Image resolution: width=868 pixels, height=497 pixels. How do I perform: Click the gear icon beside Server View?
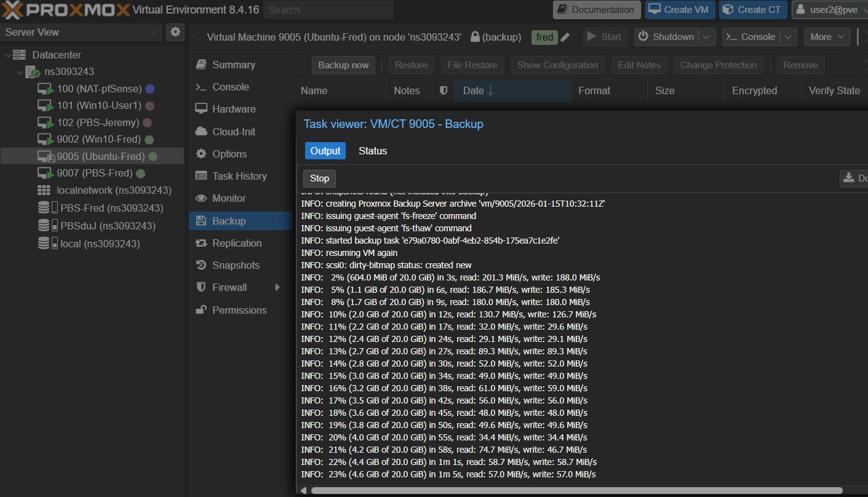point(175,32)
